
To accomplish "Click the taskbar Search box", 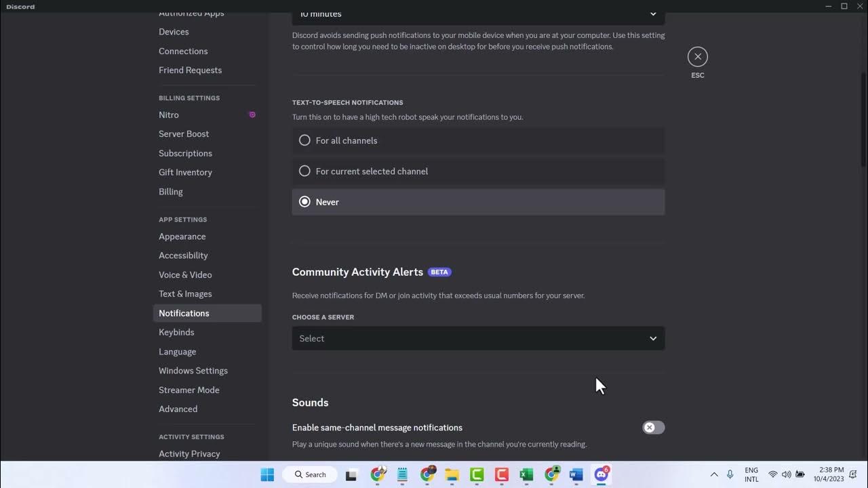I will [309, 474].
